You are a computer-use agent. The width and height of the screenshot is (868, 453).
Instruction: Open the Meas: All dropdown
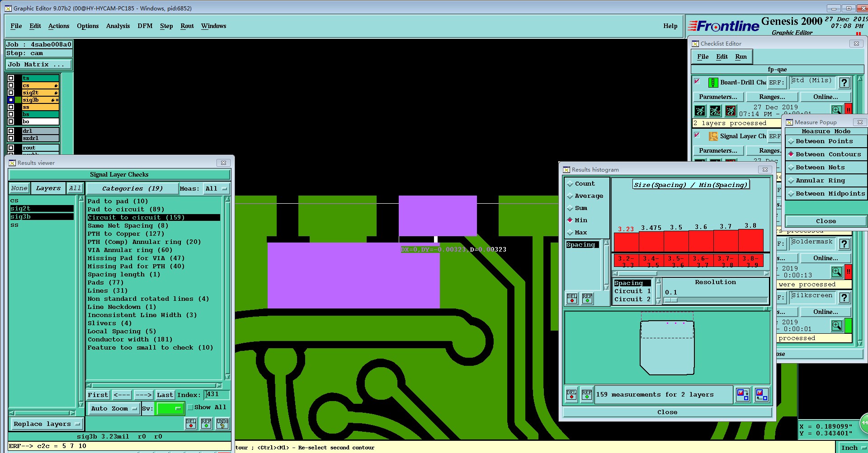(x=217, y=189)
